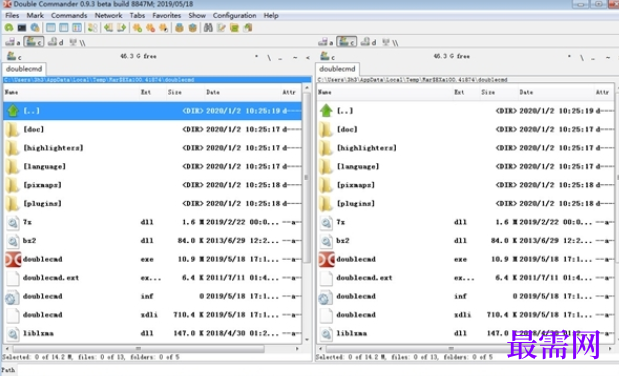Open the Configuration menu
The height and width of the screenshot is (376, 619).
[x=234, y=15]
